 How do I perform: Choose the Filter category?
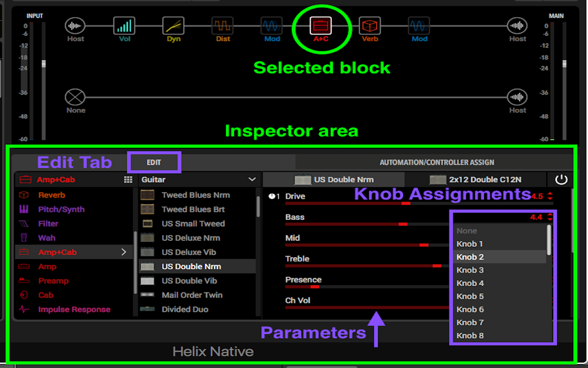pyautogui.click(x=74, y=223)
